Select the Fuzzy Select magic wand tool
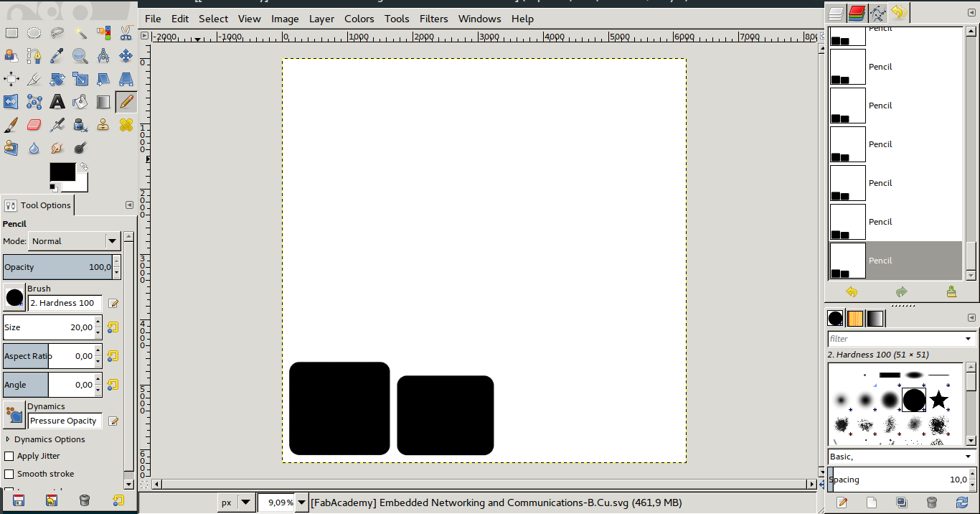 point(80,33)
